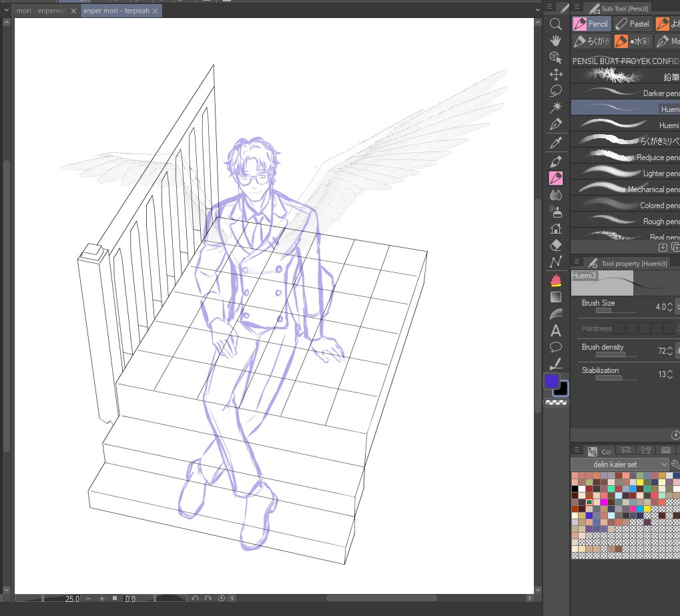This screenshot has width=680, height=616.
Task: Click the tool property reset clock icon
Action: (675, 435)
